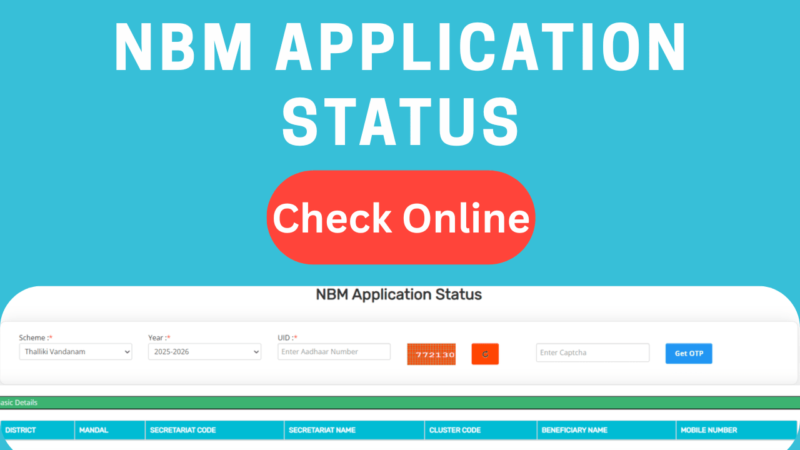Click the CLUSTER CODE column header

click(x=481, y=430)
